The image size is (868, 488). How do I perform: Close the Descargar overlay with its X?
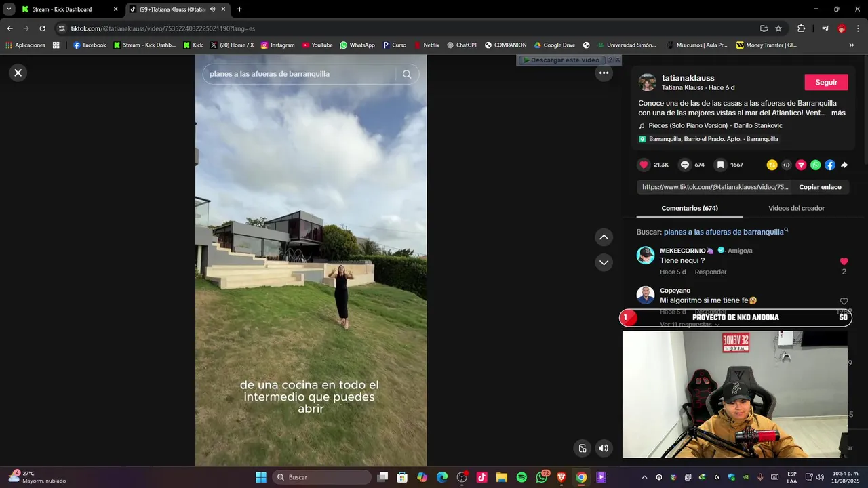[x=616, y=60]
